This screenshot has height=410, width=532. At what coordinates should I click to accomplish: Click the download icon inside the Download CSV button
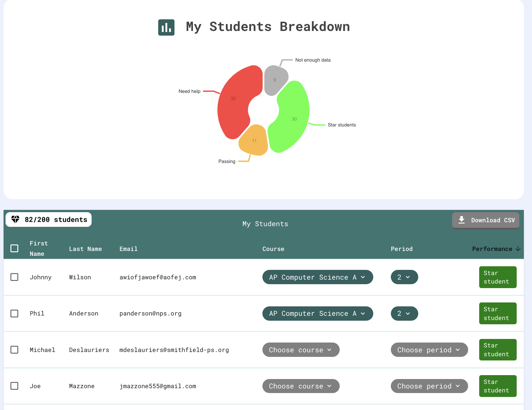[462, 220]
